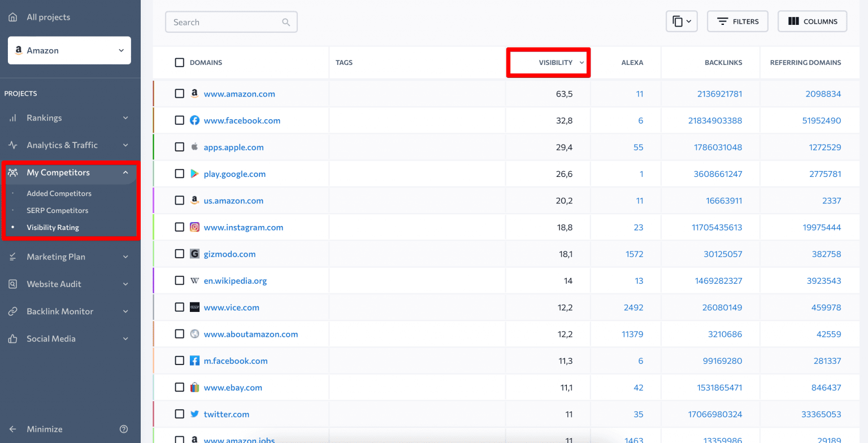Expand the Backlink Monitor chevron
Image resolution: width=868 pixels, height=443 pixels.
pyautogui.click(x=125, y=311)
